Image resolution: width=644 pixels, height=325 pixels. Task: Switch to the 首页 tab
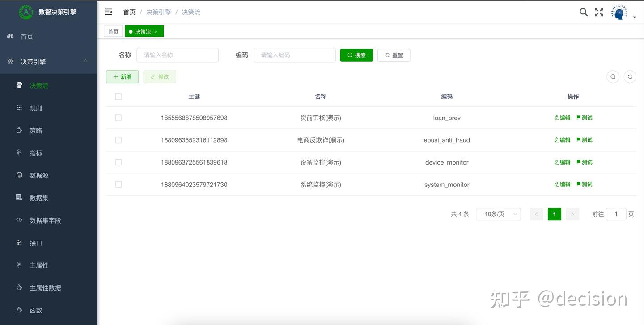[x=113, y=31]
